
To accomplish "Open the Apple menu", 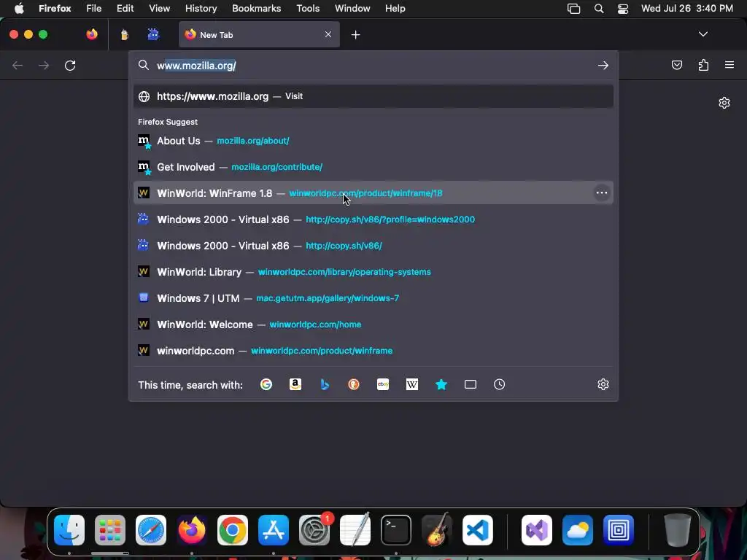I will pos(19,9).
